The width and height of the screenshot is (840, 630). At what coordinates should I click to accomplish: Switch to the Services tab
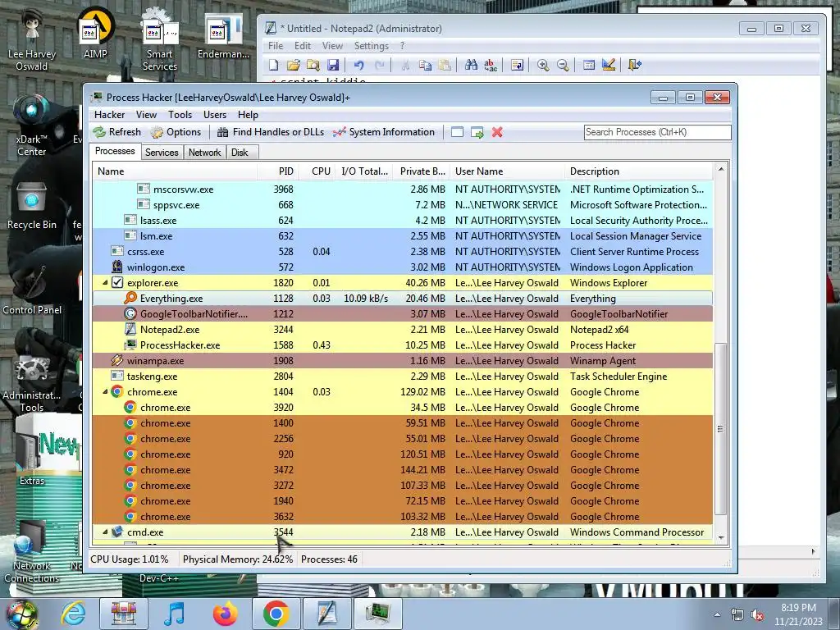(162, 153)
